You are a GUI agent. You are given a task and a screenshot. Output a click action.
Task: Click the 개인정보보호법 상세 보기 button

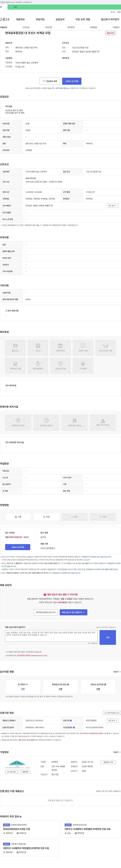[x=46, y=612]
